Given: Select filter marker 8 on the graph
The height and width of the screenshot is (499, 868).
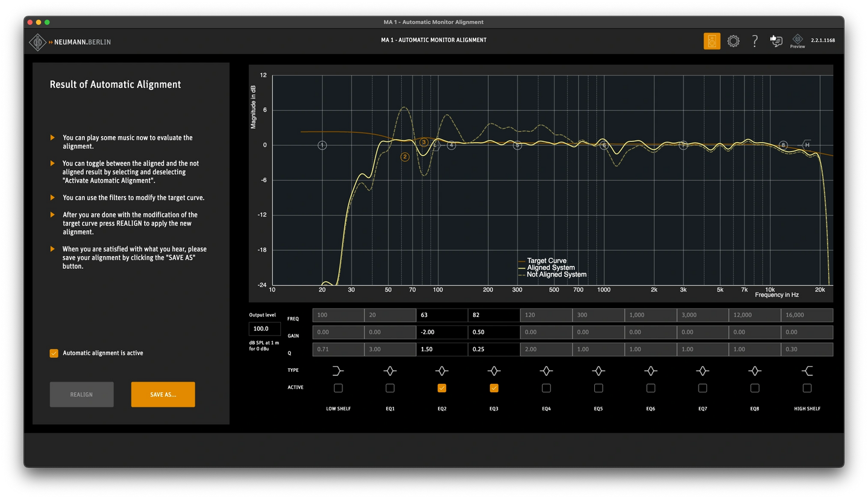Looking at the screenshot, I should pos(783,145).
